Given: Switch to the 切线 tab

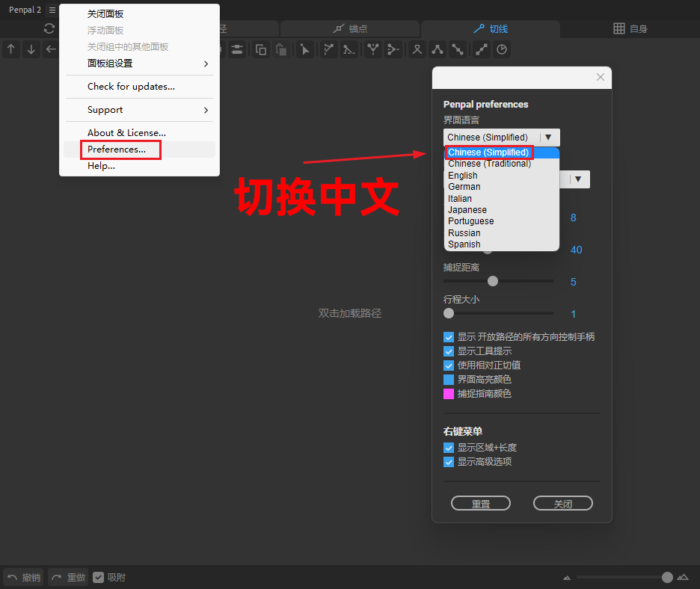Looking at the screenshot, I should point(491,29).
